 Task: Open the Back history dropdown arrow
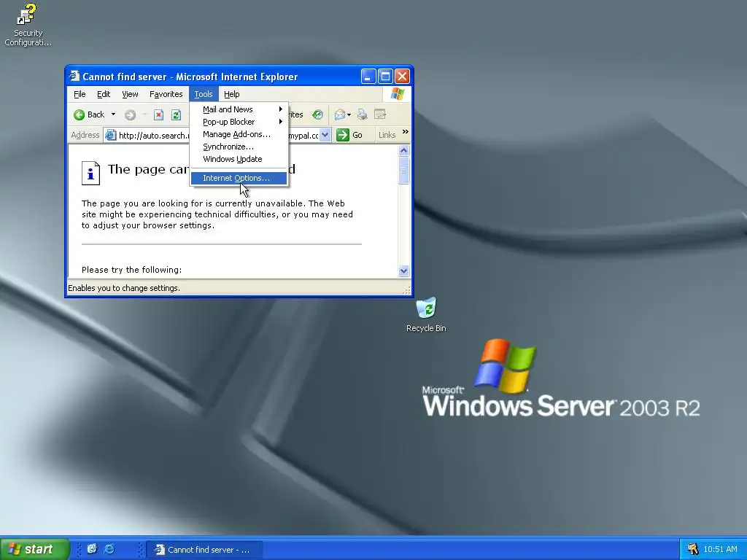[113, 114]
